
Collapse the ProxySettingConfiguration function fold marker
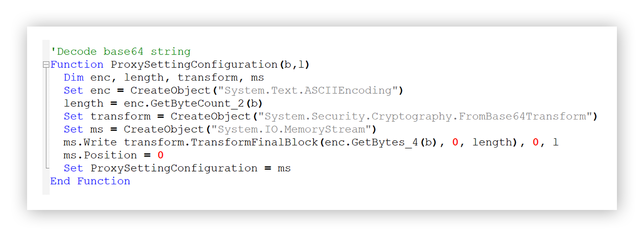pyautogui.click(x=46, y=64)
